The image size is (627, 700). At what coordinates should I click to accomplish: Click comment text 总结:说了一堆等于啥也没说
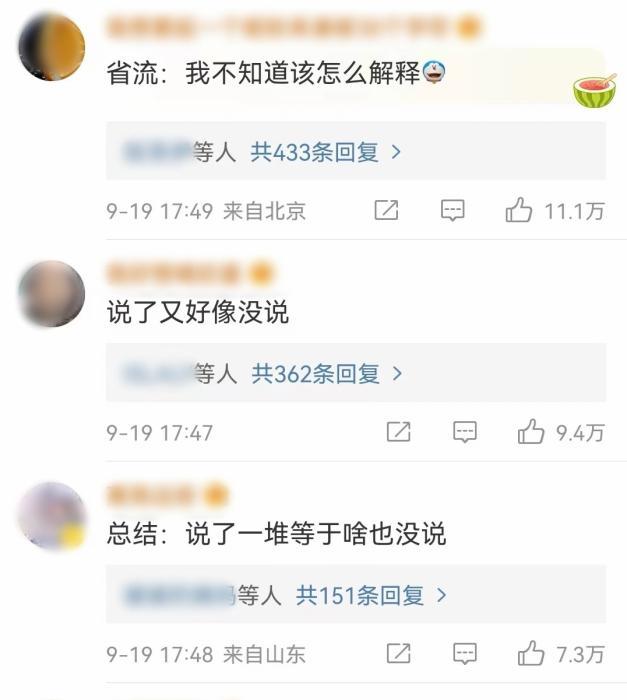point(276,533)
